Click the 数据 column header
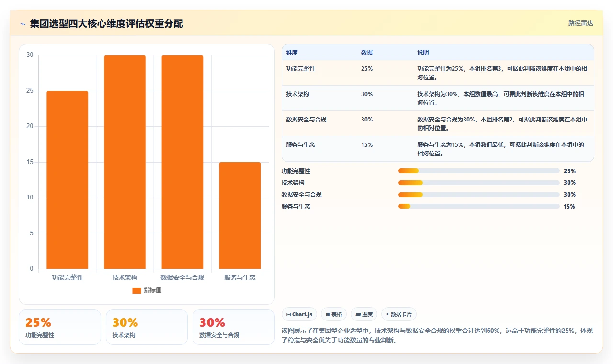This screenshot has width=613, height=364. pyautogui.click(x=367, y=52)
